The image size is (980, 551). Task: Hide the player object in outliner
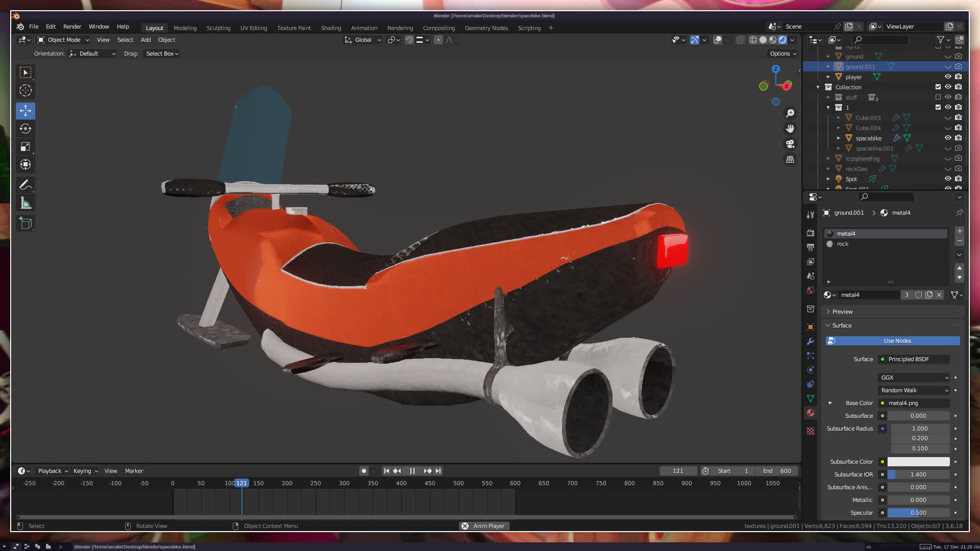coord(948,77)
